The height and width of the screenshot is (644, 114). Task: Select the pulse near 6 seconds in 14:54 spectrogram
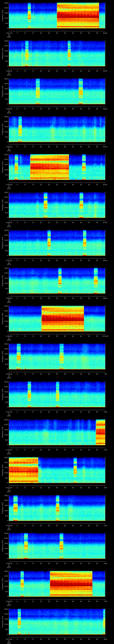tap(20, 129)
